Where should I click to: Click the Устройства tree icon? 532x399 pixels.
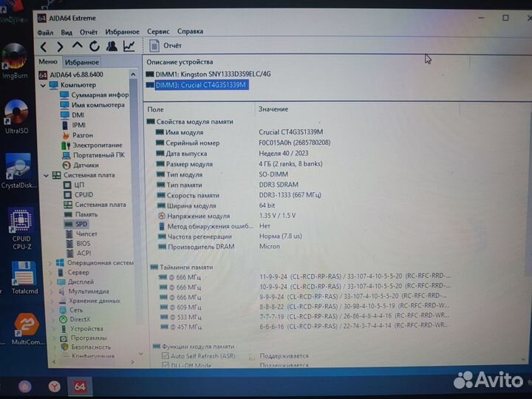tap(64, 329)
